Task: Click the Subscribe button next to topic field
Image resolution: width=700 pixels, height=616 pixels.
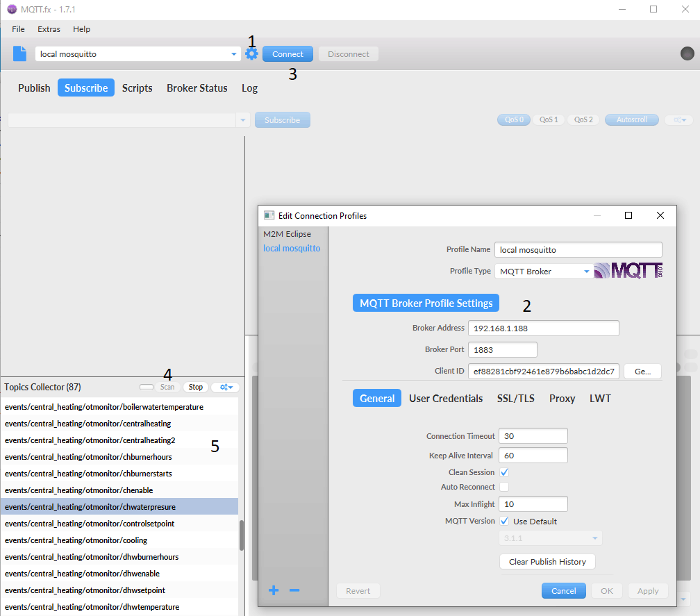Action: click(x=282, y=120)
